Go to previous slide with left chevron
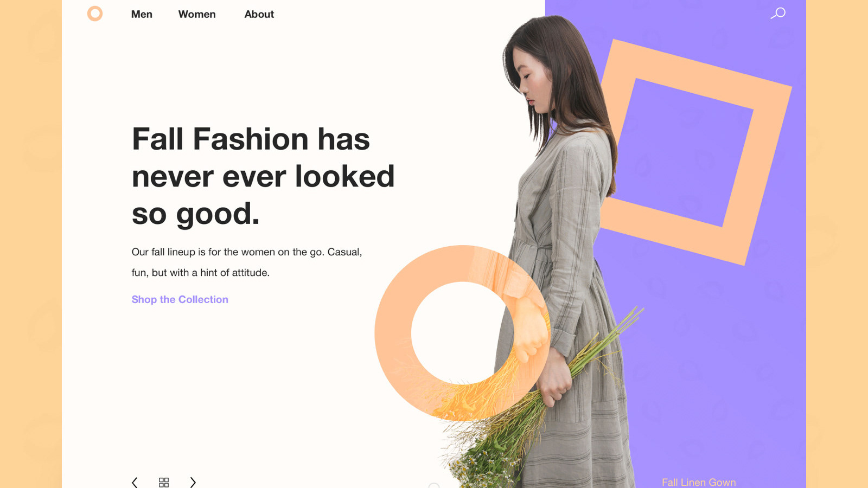This screenshot has height=488, width=868. (x=135, y=482)
